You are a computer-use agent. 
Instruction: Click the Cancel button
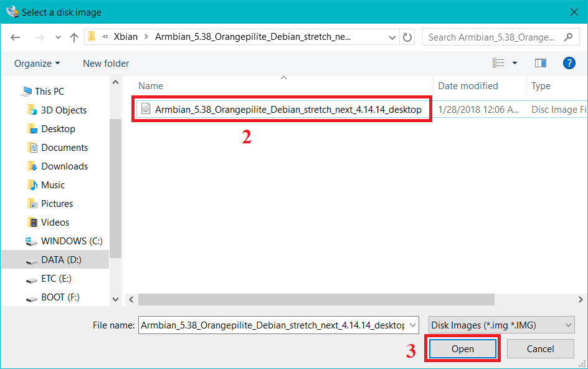point(541,348)
